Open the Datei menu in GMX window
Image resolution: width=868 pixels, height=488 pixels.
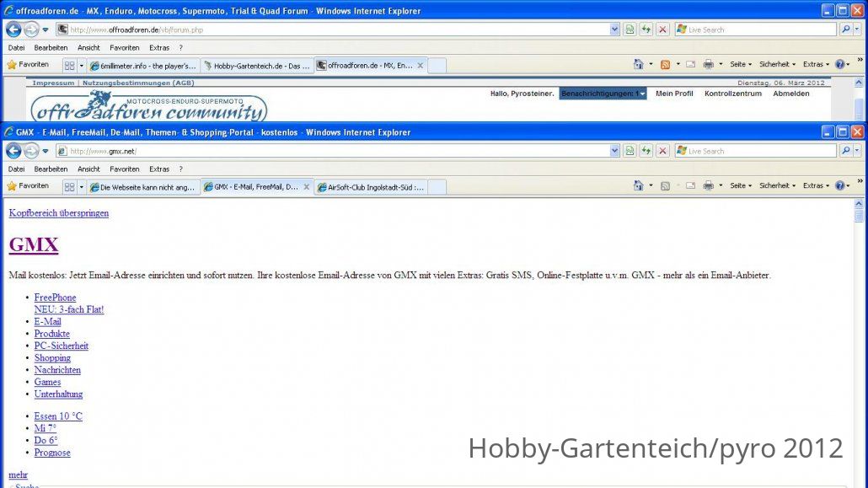tap(16, 169)
